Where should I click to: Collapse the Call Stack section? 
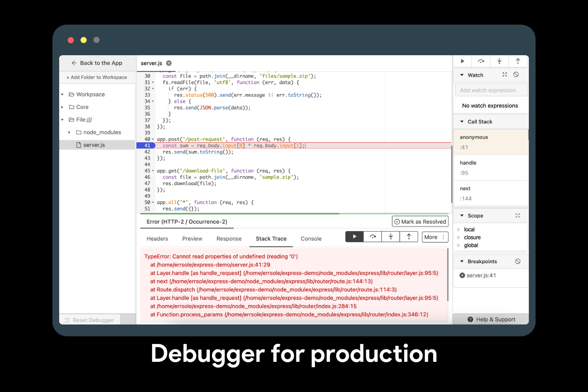[462, 122]
